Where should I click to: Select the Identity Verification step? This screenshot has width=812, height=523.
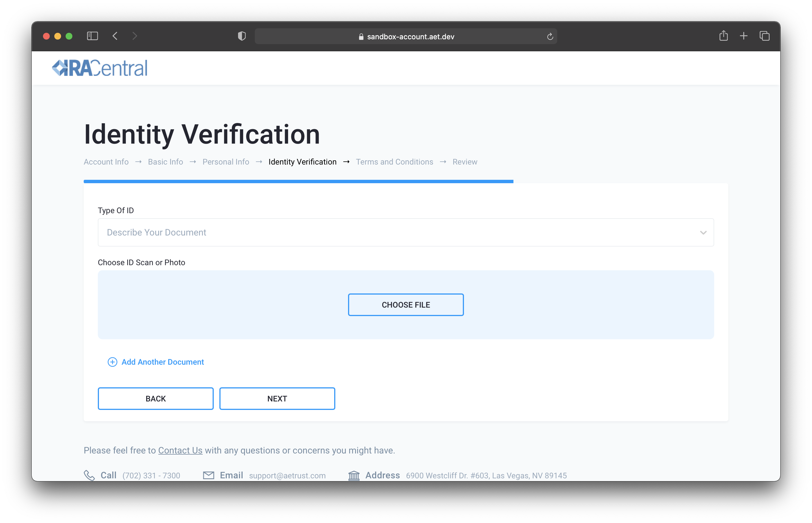coord(302,162)
